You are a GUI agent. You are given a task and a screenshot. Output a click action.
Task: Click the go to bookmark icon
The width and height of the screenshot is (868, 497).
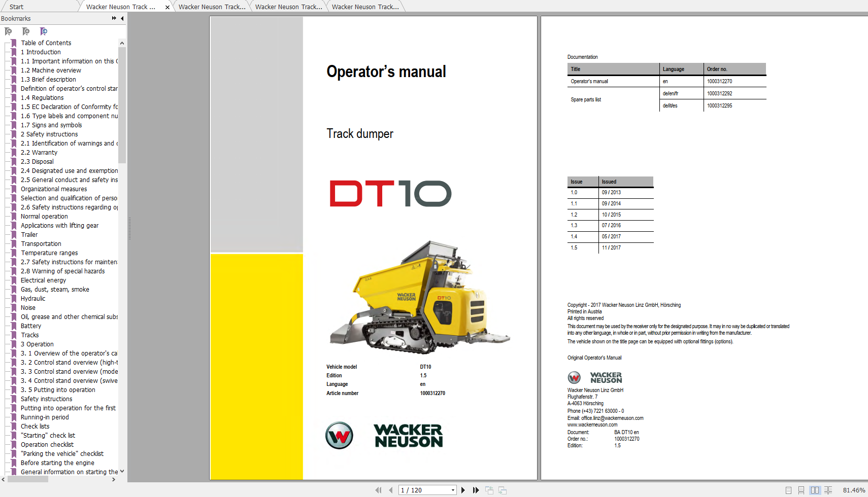(x=44, y=31)
